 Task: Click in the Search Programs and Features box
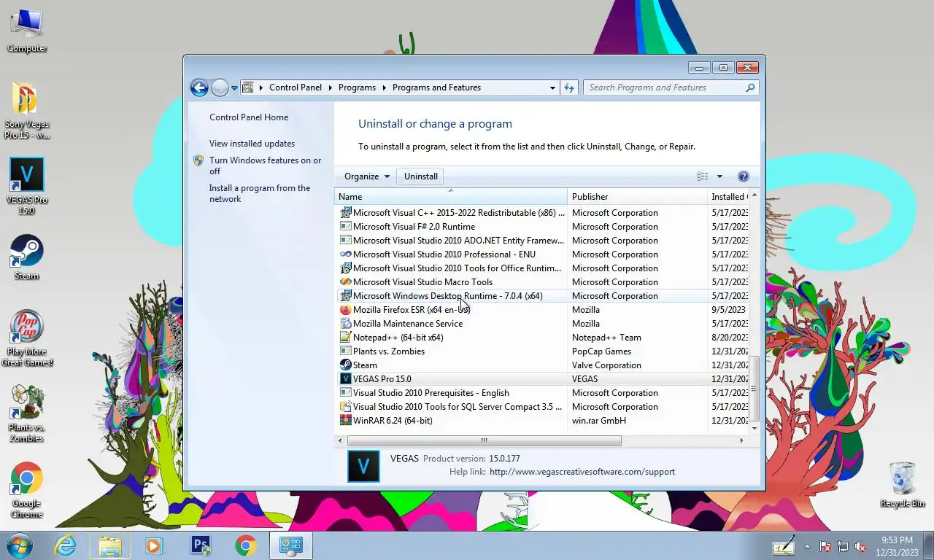(x=664, y=87)
